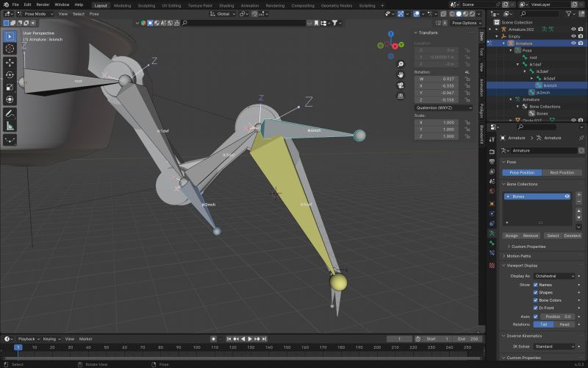Choose the Move tool
The image size is (588, 368).
tap(10, 63)
